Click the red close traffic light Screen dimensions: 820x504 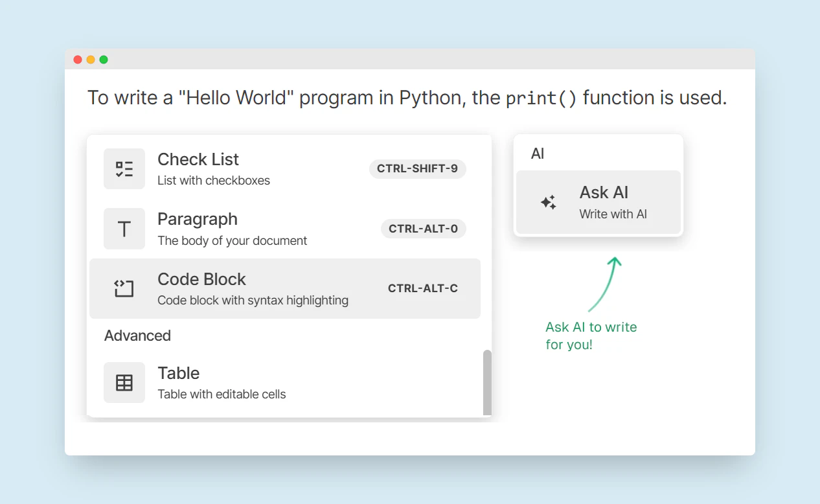pos(78,59)
